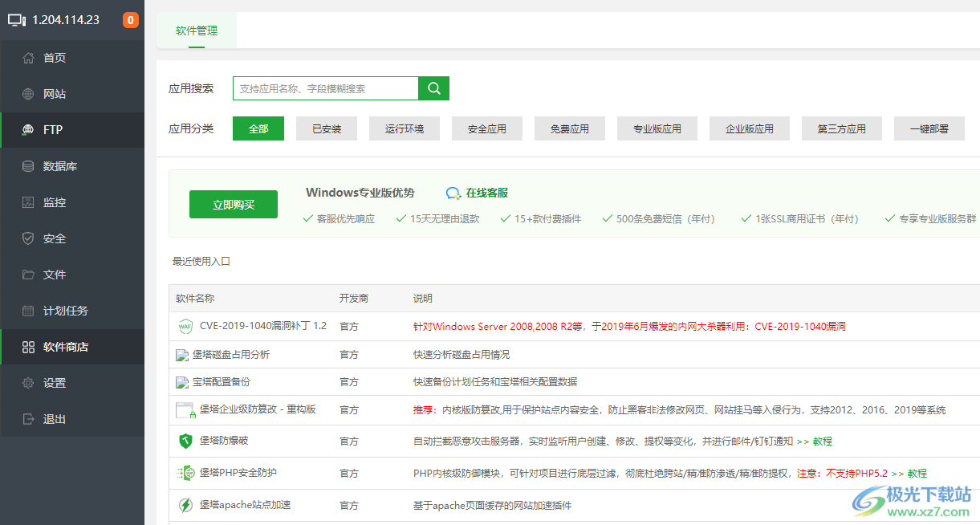The width and height of the screenshot is (980, 525).
Task: Filter apps by 免费应用
Action: pyautogui.click(x=570, y=128)
